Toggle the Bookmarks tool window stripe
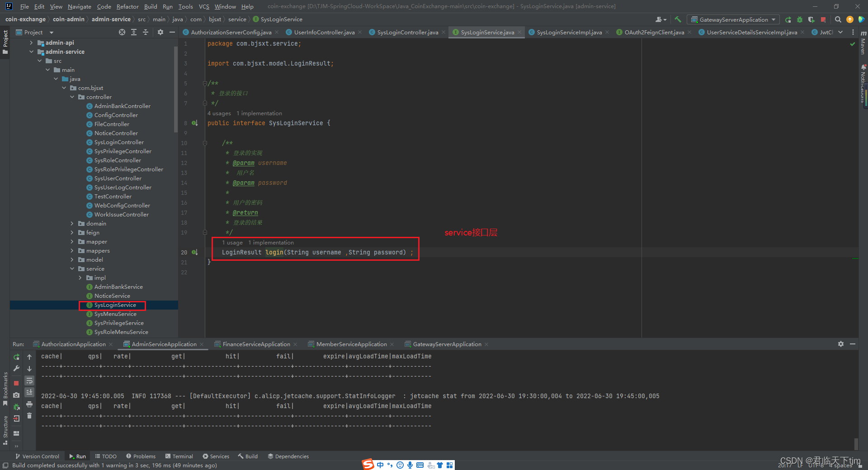Image resolution: width=868 pixels, height=470 pixels. point(5,389)
